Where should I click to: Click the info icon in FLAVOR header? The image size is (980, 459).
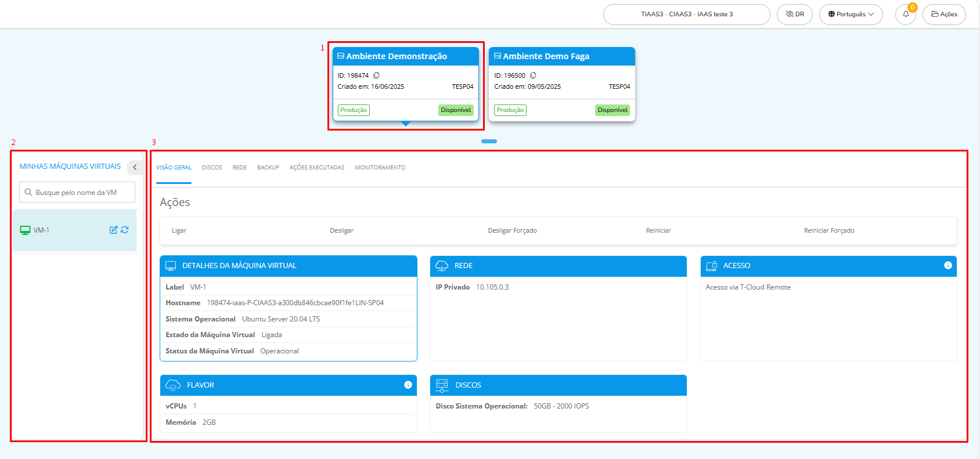click(x=408, y=385)
